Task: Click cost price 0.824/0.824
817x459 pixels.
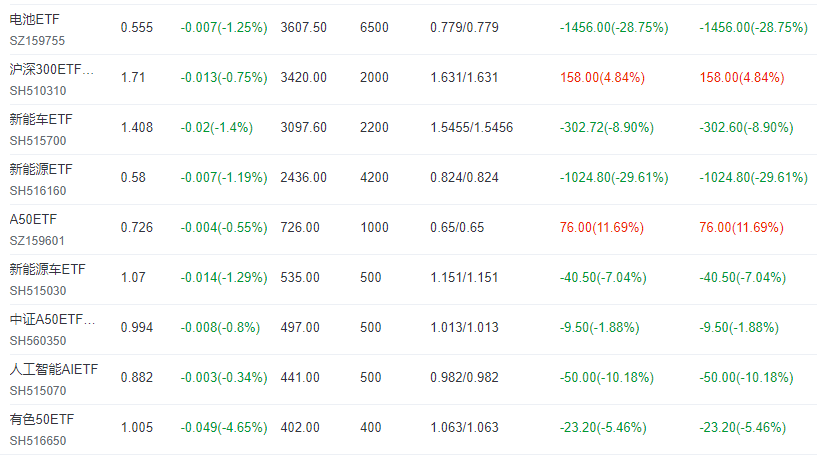Action: click(x=464, y=178)
